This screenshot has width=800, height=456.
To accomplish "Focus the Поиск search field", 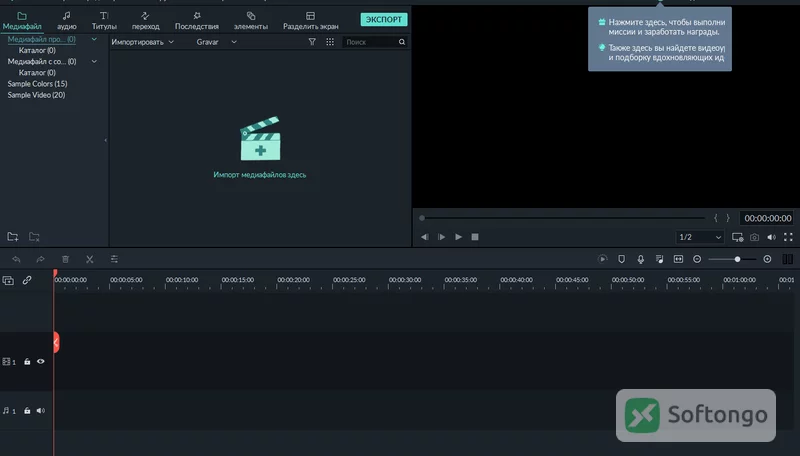I will pos(370,42).
